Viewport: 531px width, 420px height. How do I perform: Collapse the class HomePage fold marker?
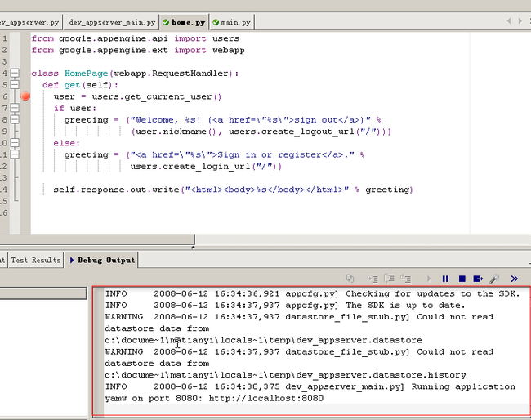[15, 73]
